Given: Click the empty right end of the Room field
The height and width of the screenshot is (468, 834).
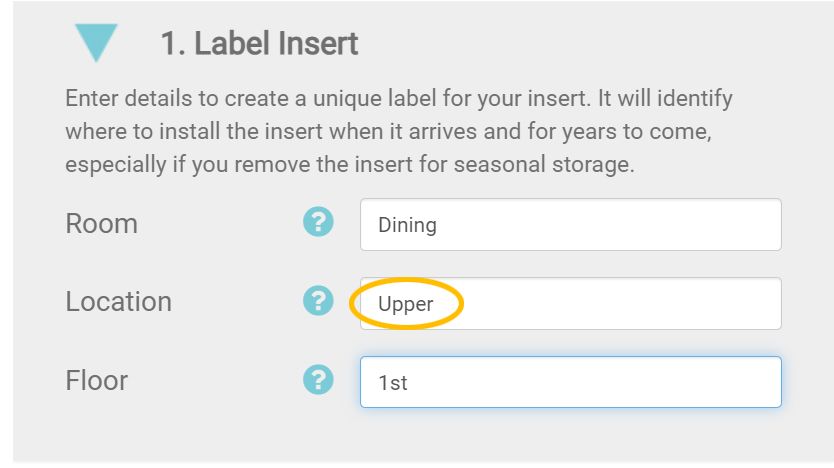Looking at the screenshot, I should click(740, 224).
